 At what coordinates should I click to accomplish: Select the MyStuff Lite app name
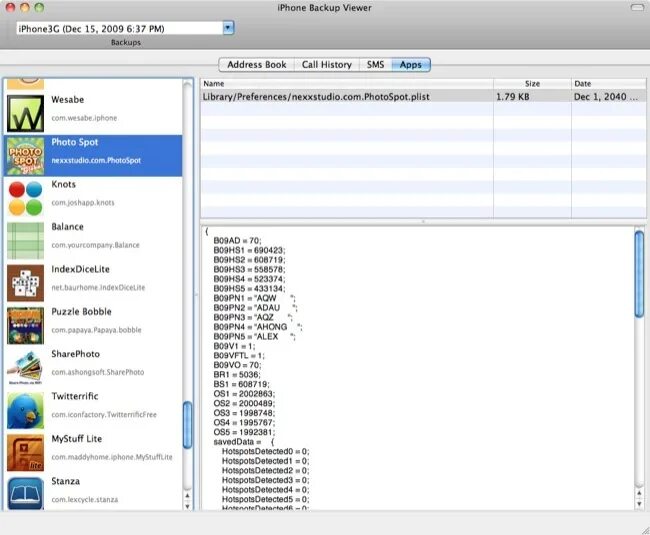77,438
